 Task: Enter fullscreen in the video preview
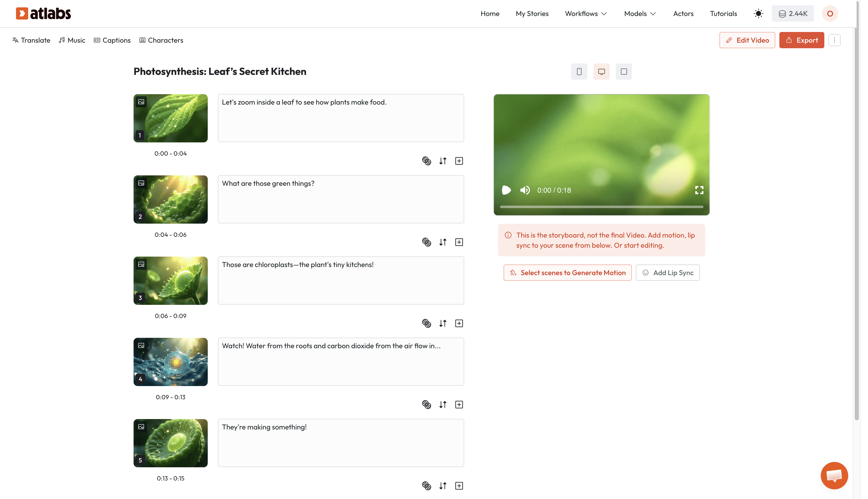[x=699, y=190]
